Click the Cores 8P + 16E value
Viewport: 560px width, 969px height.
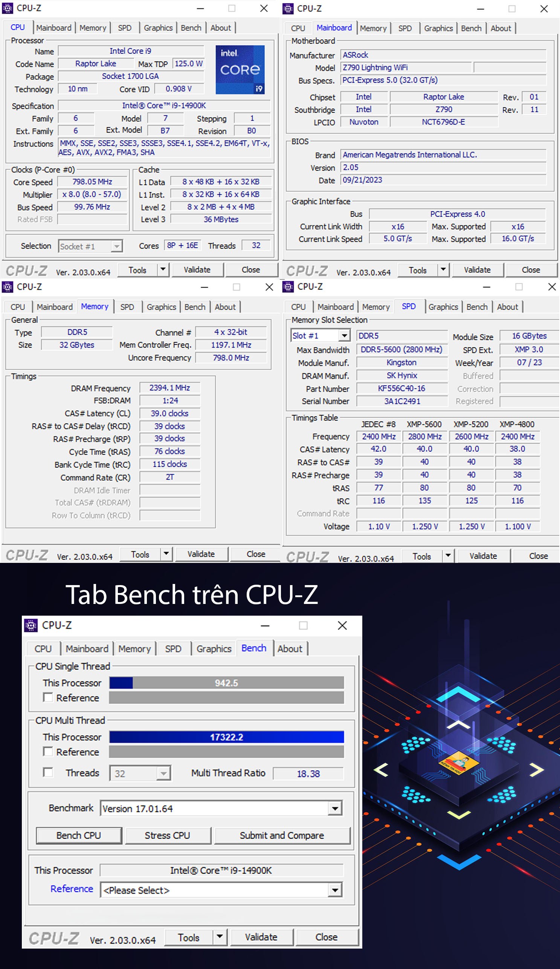(x=182, y=245)
